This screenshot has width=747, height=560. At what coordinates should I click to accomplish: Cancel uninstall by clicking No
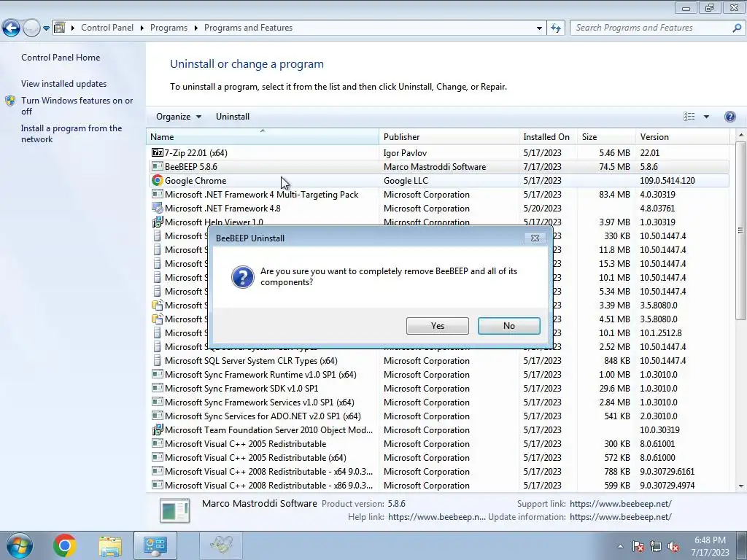(x=508, y=326)
